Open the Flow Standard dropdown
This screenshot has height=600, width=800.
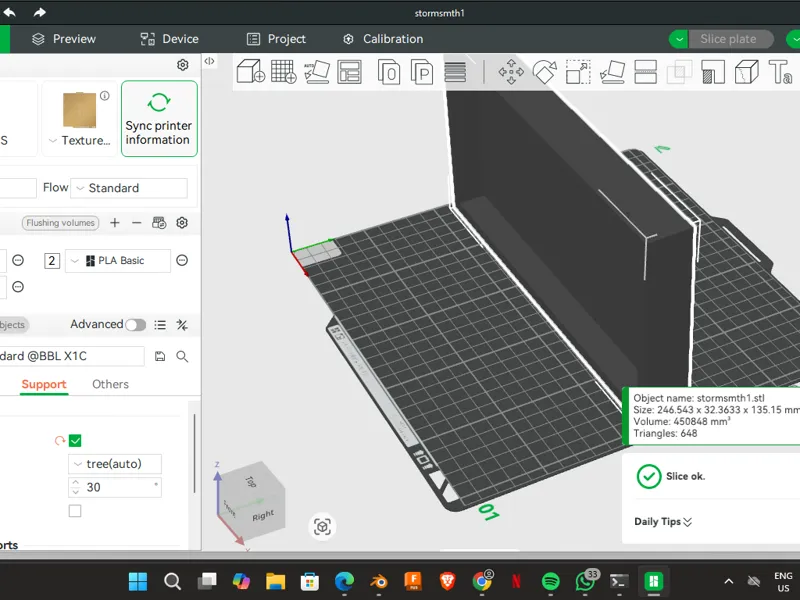click(x=129, y=188)
